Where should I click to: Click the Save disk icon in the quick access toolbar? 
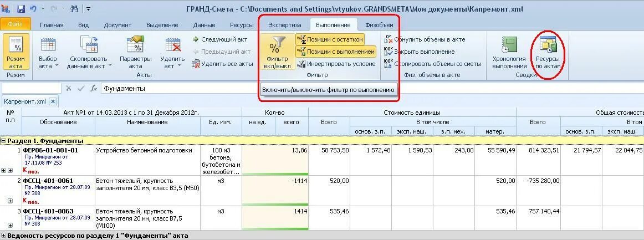pyautogui.click(x=21, y=9)
